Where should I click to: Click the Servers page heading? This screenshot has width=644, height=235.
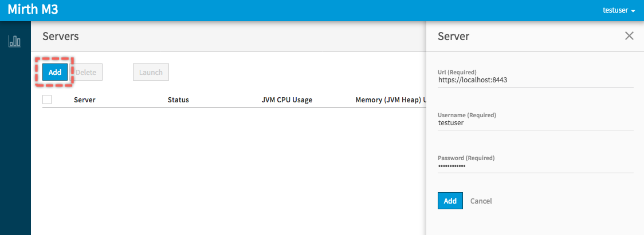[x=60, y=36]
